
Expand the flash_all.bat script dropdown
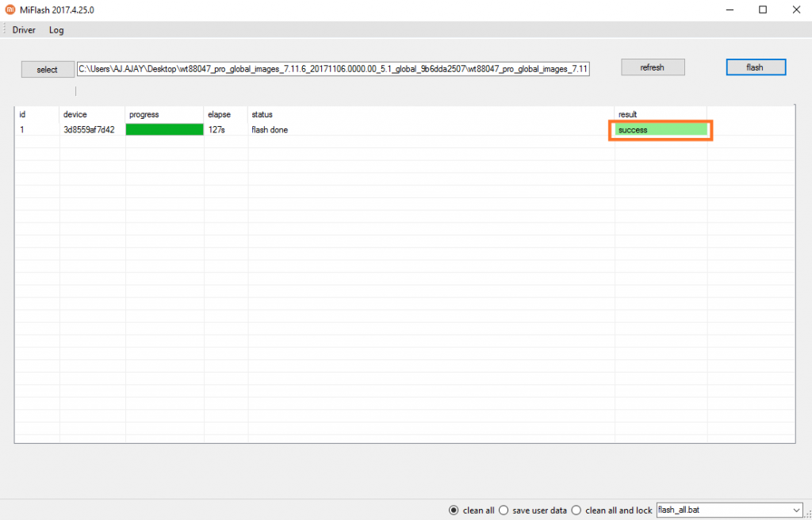point(796,510)
